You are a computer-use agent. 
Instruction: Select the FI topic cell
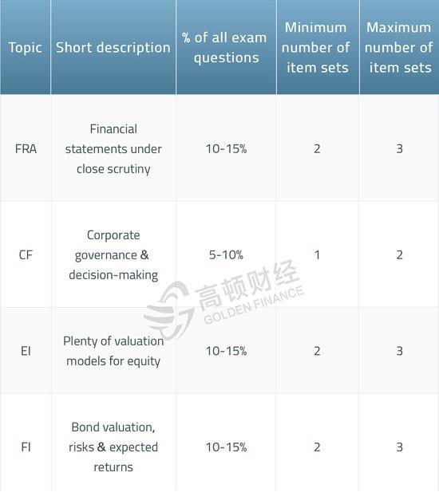point(26,447)
